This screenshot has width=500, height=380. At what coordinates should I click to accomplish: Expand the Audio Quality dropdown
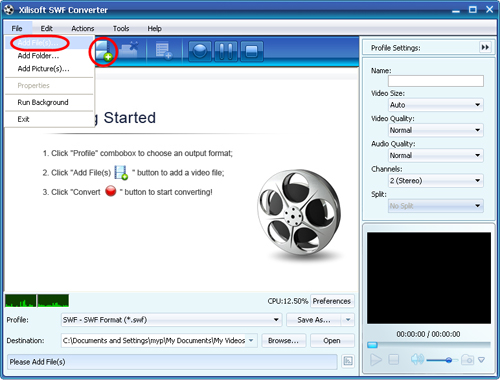click(x=478, y=155)
